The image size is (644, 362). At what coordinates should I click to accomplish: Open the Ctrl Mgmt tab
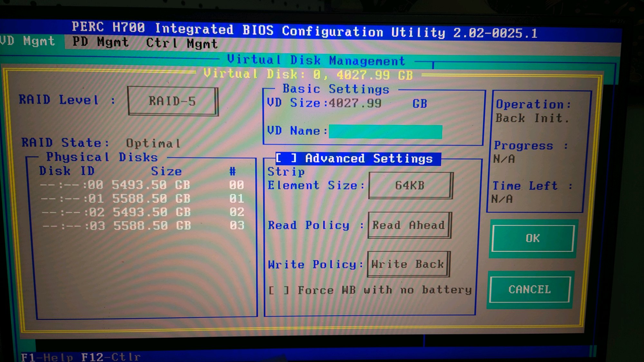pos(182,43)
